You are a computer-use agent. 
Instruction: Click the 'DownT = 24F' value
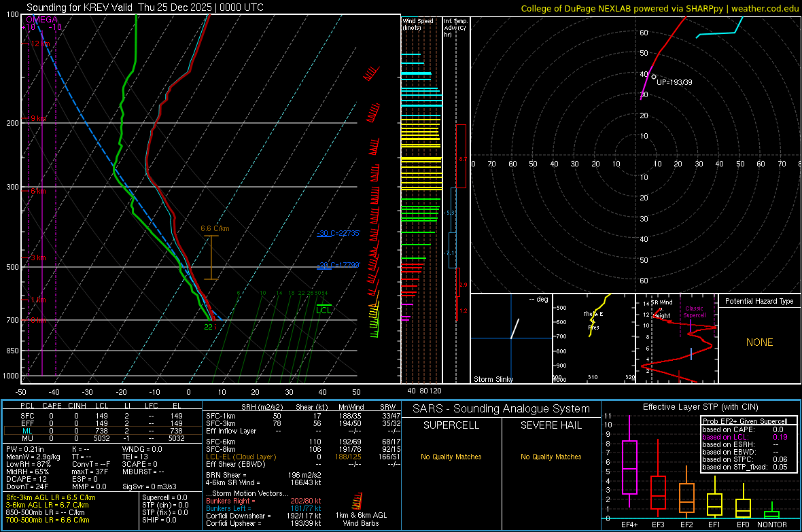pyautogui.click(x=27, y=486)
